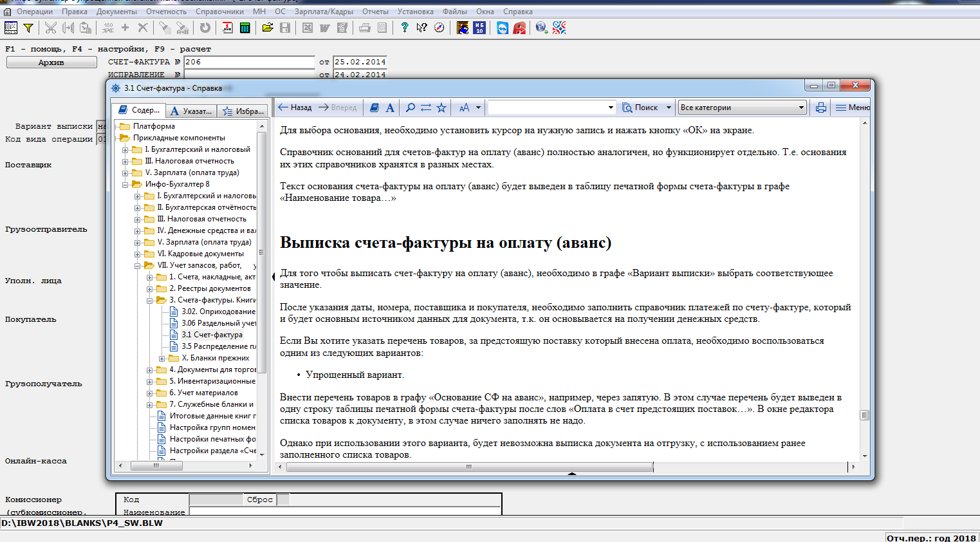980x542 pixels.
Task: Click the plus add-row icon
Action: coord(125,28)
